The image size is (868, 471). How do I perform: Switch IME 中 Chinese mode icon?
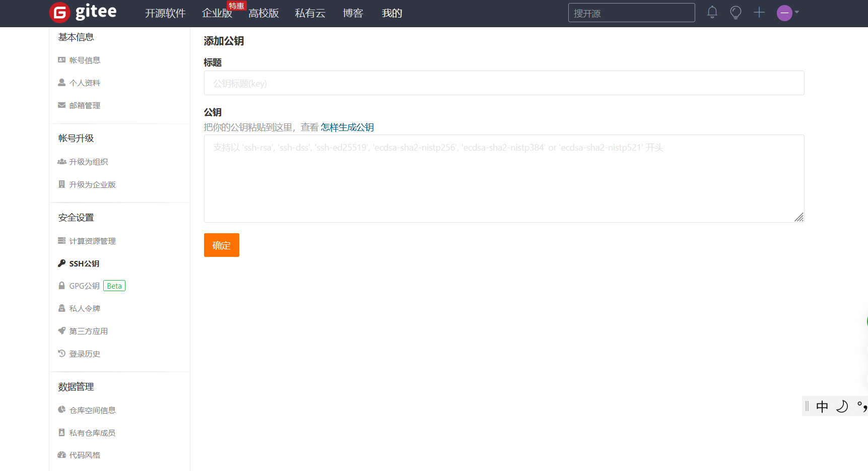tap(822, 407)
